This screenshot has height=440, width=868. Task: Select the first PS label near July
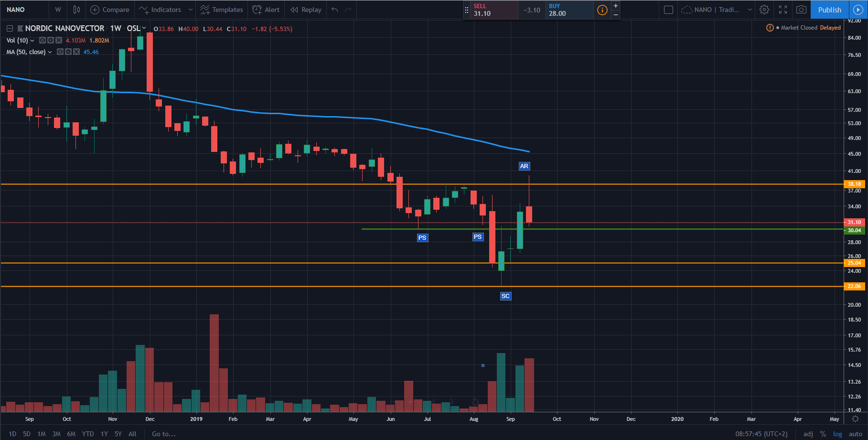[422, 237]
